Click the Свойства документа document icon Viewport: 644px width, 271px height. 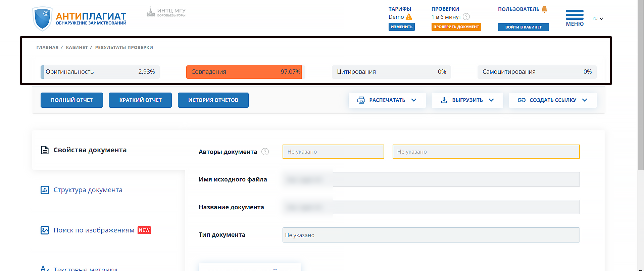pyautogui.click(x=45, y=150)
